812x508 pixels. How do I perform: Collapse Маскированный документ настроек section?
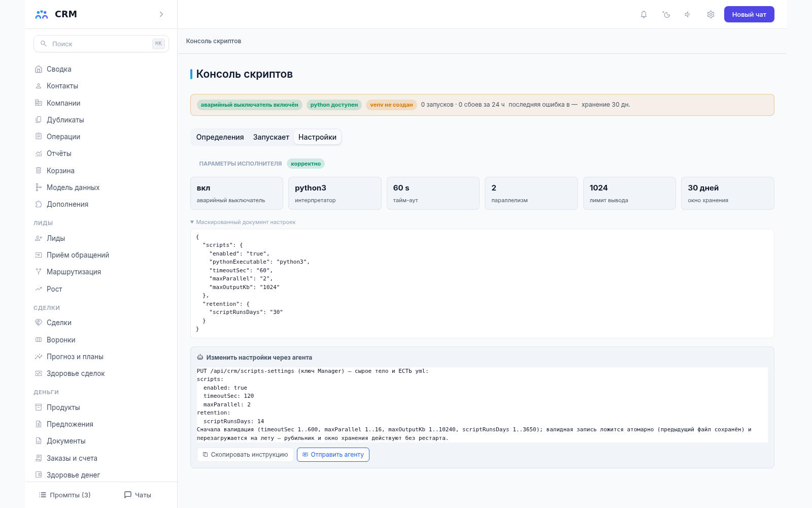(243, 222)
